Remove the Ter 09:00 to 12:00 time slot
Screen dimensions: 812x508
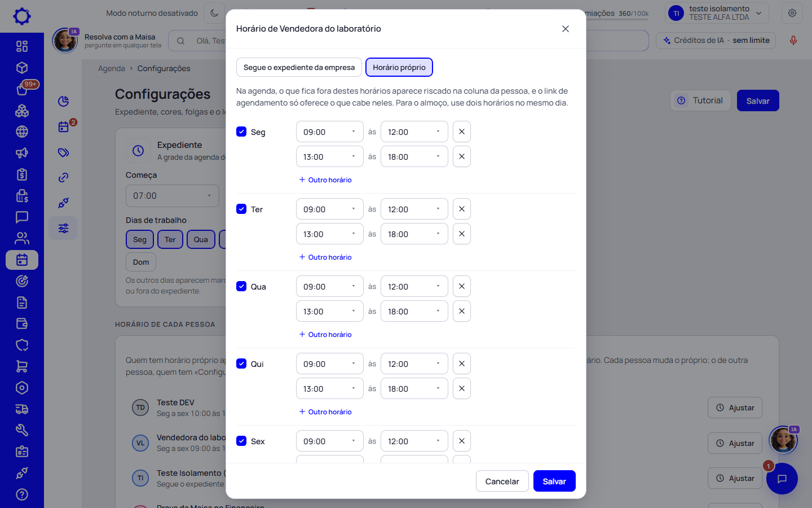tap(462, 209)
